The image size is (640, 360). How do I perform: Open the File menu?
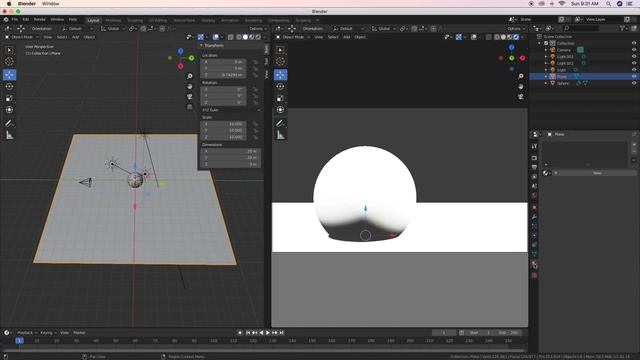(15, 20)
